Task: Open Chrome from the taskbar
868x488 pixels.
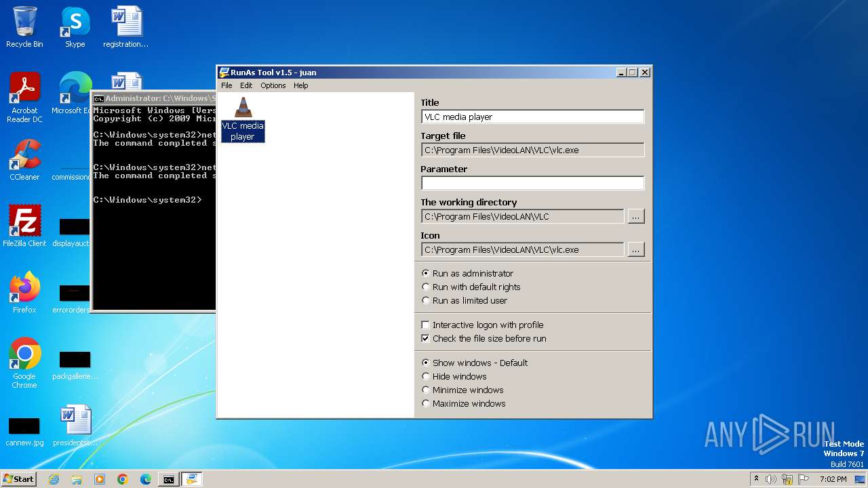Action: [123, 479]
